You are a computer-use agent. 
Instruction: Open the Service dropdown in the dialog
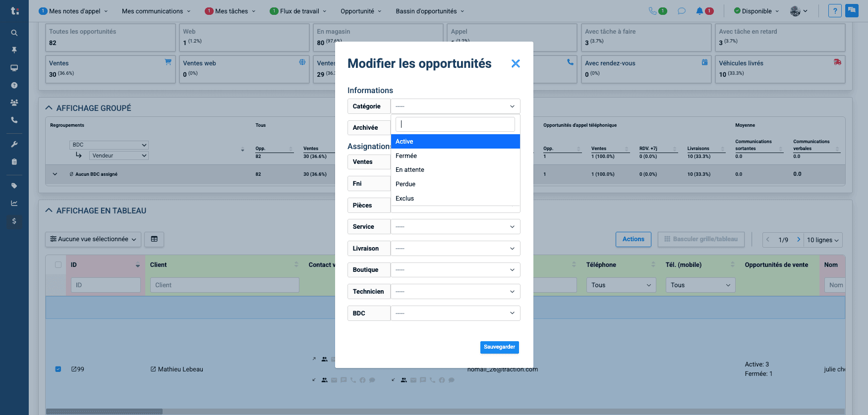[456, 227]
